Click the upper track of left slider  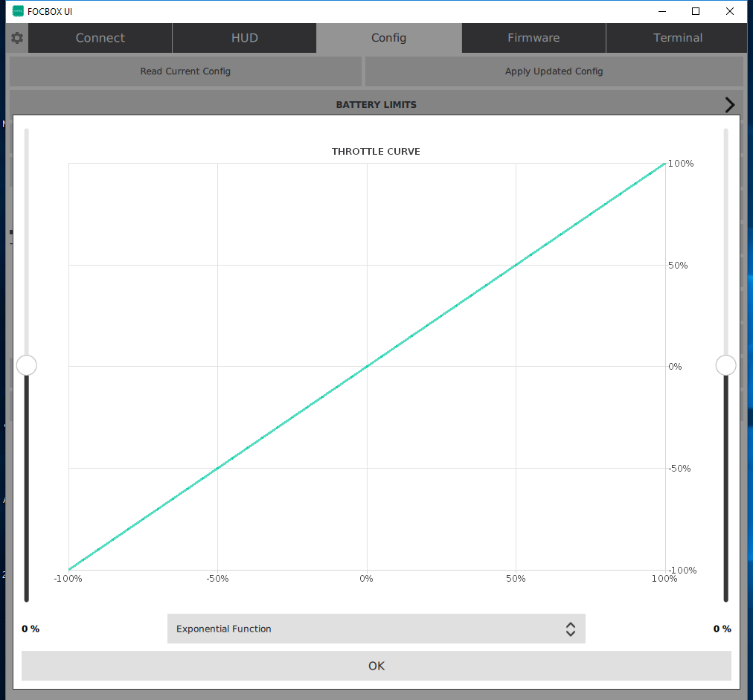[27, 238]
